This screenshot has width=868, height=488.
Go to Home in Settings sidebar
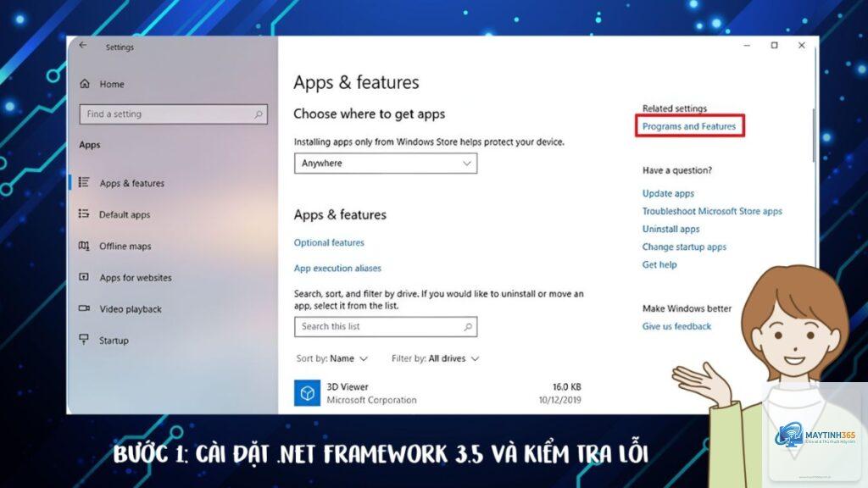(112, 84)
